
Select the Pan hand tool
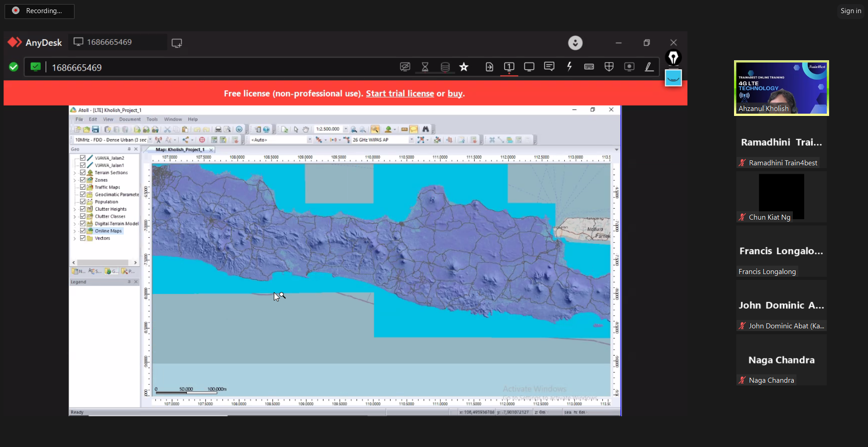pyautogui.click(x=306, y=130)
